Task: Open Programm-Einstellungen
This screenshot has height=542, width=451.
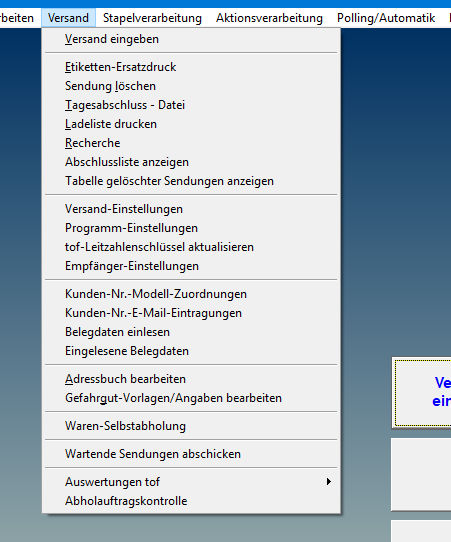Action: pyautogui.click(x=191, y=228)
